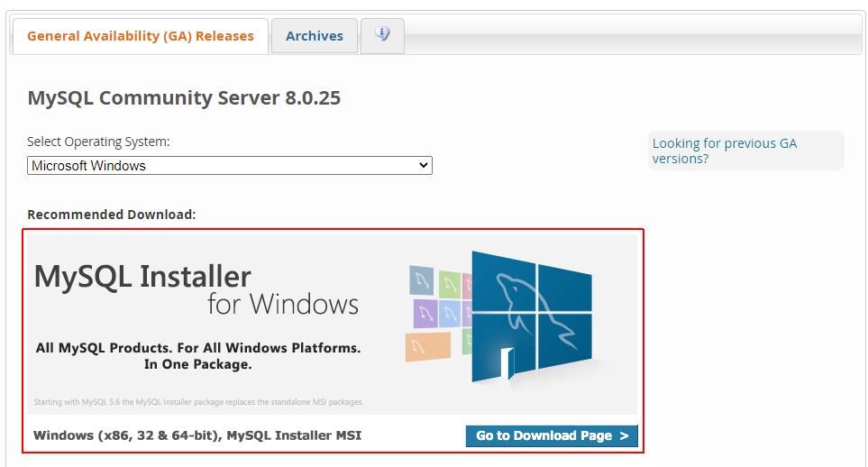868x467 pixels.
Task: Click the Recommended Download label
Action: tap(111, 215)
